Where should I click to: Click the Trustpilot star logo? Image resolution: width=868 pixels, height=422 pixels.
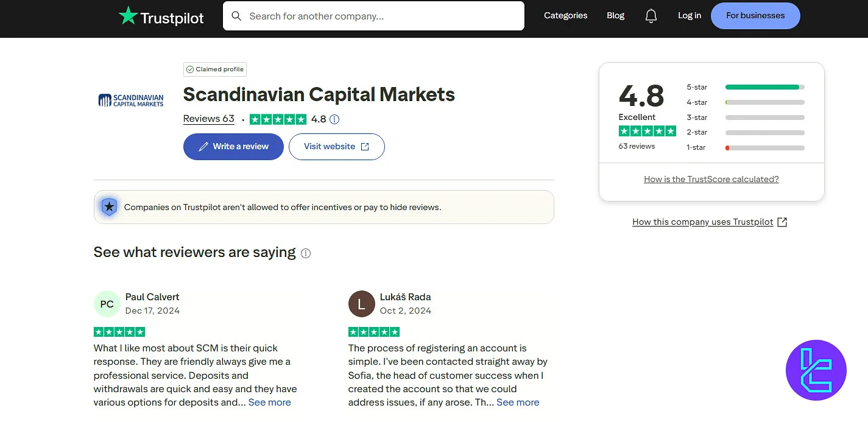click(129, 15)
